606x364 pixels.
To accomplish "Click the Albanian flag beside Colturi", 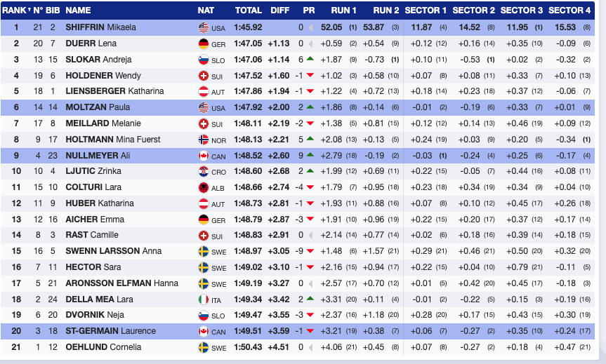I will 204,188.
